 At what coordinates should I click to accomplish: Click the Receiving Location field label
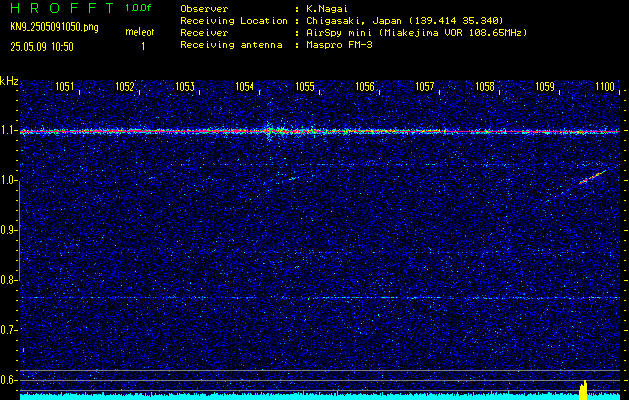(234, 21)
